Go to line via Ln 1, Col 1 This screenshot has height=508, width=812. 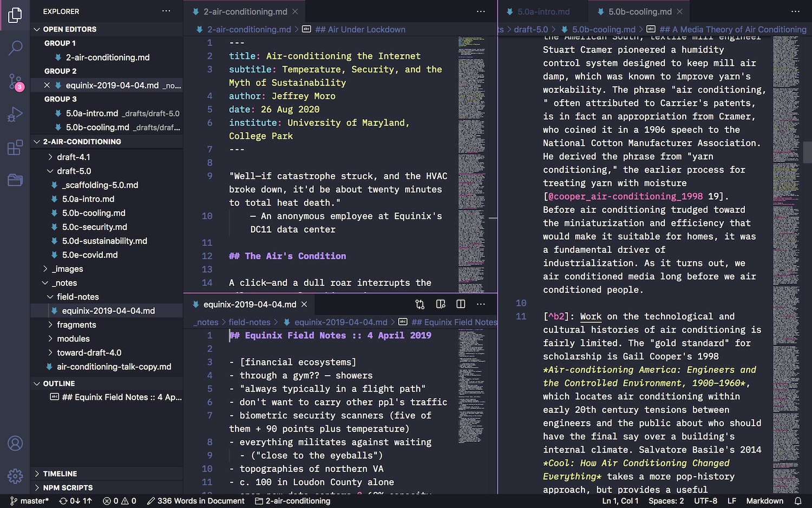click(620, 501)
